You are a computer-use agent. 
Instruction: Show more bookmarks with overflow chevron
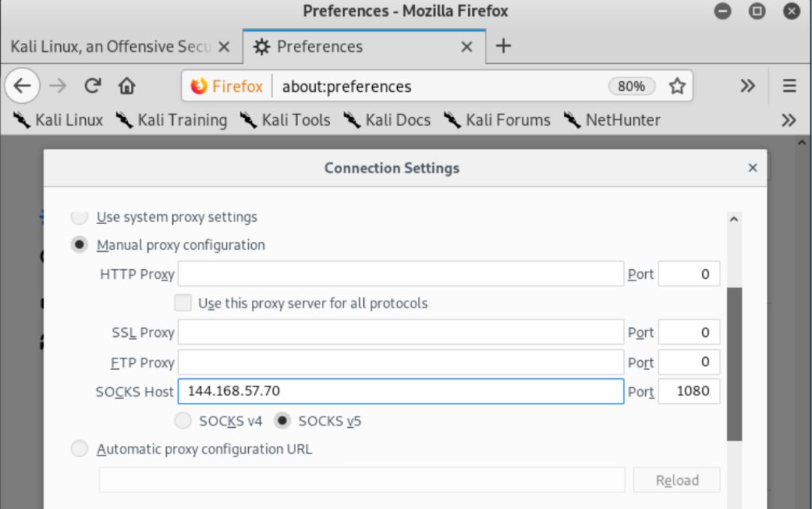(789, 120)
